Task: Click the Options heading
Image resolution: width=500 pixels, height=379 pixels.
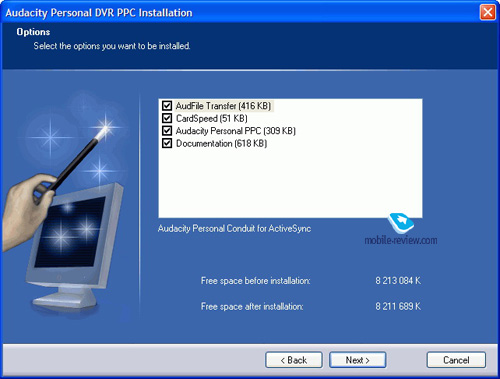Action: 33,32
